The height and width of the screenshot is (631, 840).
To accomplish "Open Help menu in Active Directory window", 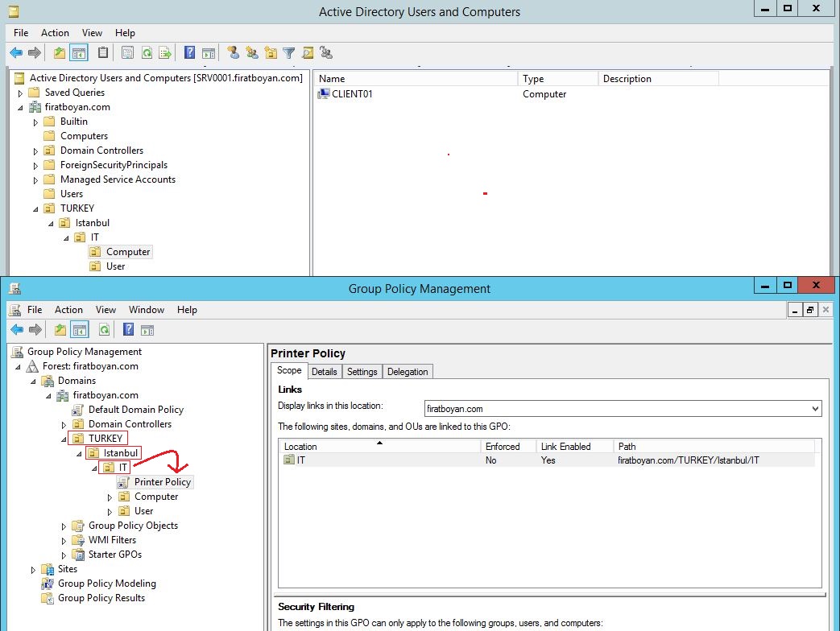I will [125, 33].
